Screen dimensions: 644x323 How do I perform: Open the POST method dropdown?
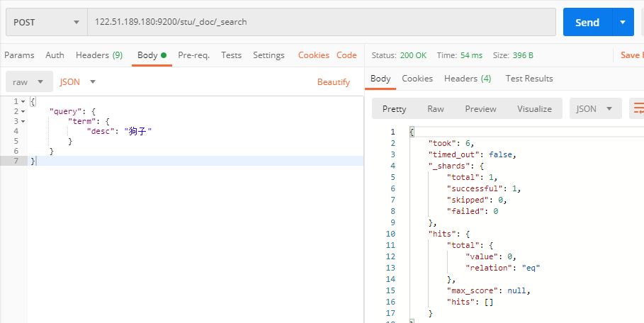[47, 22]
